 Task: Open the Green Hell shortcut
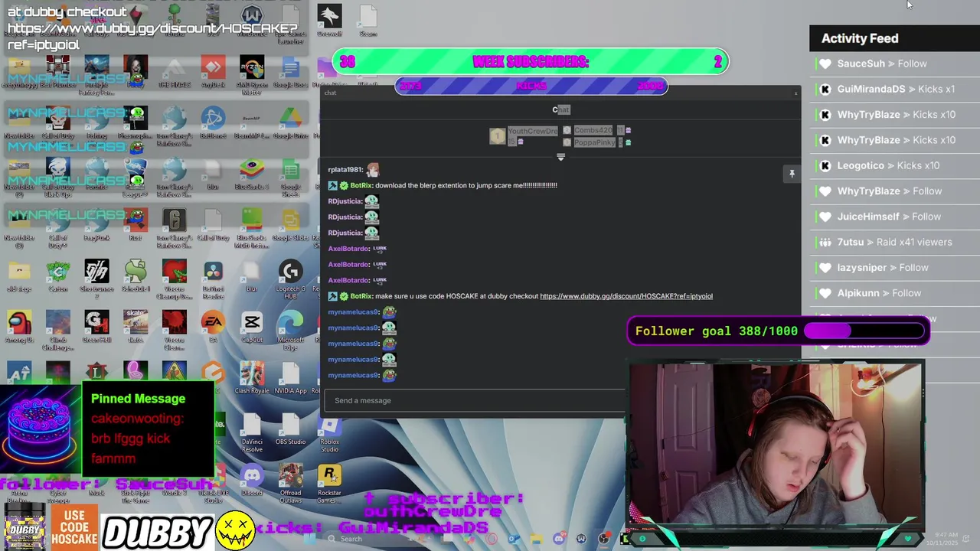tap(96, 328)
